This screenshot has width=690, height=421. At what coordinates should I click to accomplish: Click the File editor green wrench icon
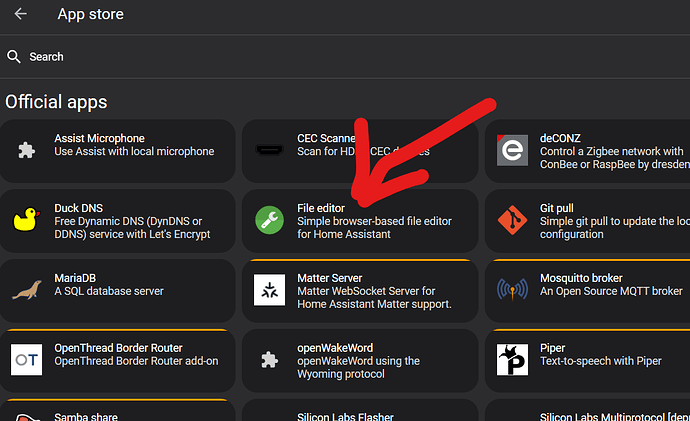(x=269, y=220)
